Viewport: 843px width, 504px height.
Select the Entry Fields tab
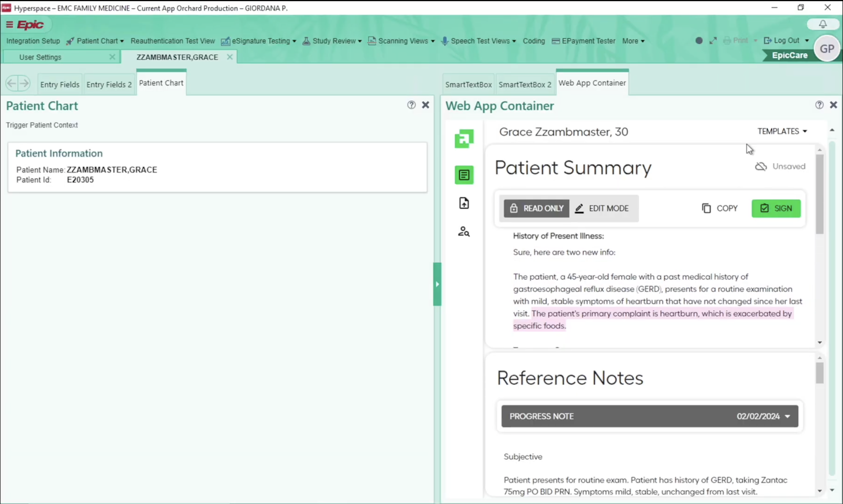point(60,84)
